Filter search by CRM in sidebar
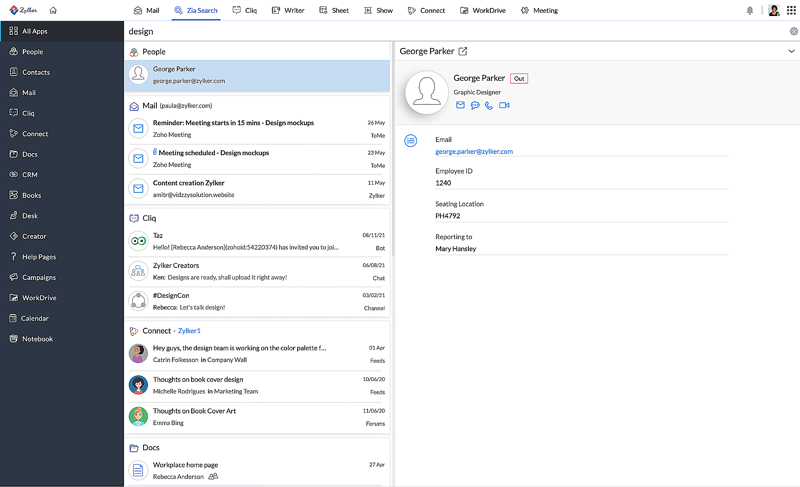 pyautogui.click(x=62, y=174)
